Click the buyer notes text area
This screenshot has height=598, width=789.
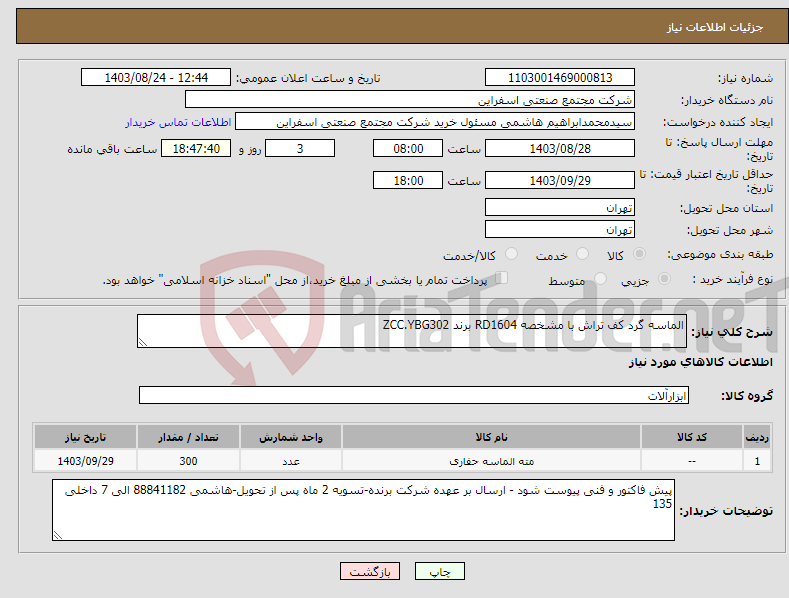click(x=363, y=510)
